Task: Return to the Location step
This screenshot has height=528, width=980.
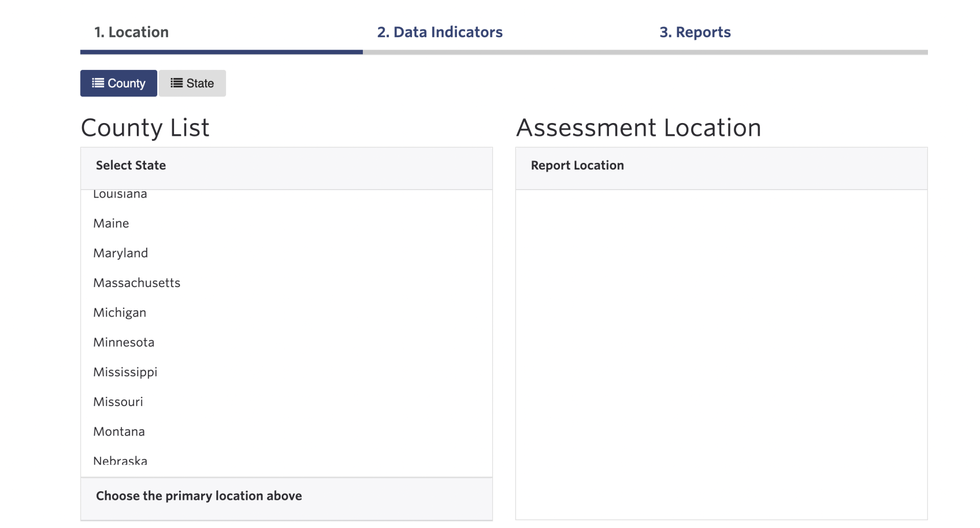Action: point(131,32)
